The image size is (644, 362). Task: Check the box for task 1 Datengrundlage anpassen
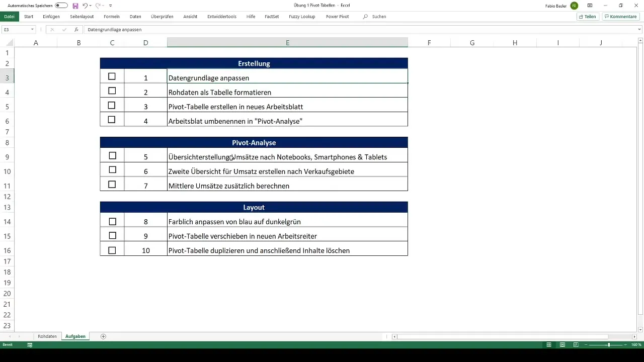112,76
